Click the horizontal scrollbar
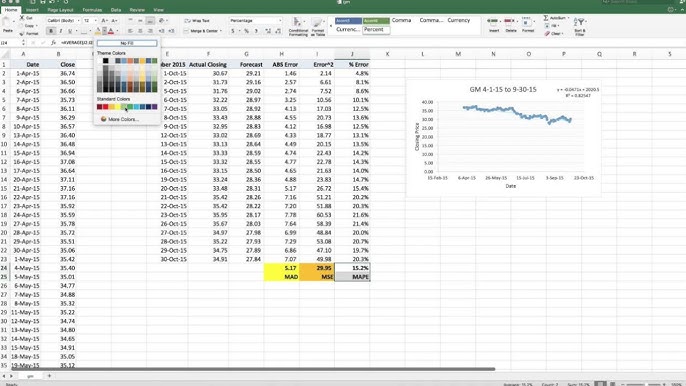The image size is (686, 386). 253,369
